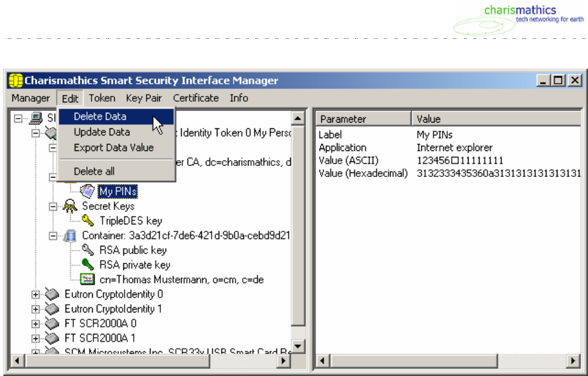Click the Label row value My PINs
This screenshot has width=588, height=376.
[x=435, y=134]
